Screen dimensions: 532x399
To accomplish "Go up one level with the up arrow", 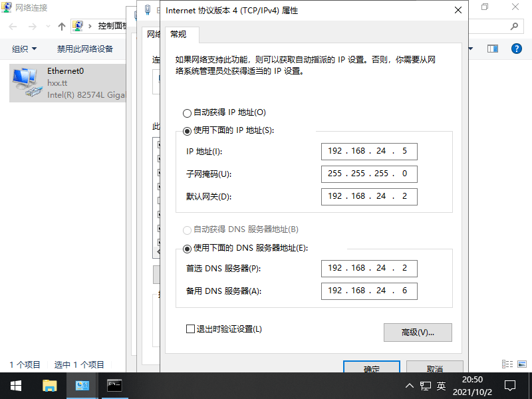I will click(61, 27).
